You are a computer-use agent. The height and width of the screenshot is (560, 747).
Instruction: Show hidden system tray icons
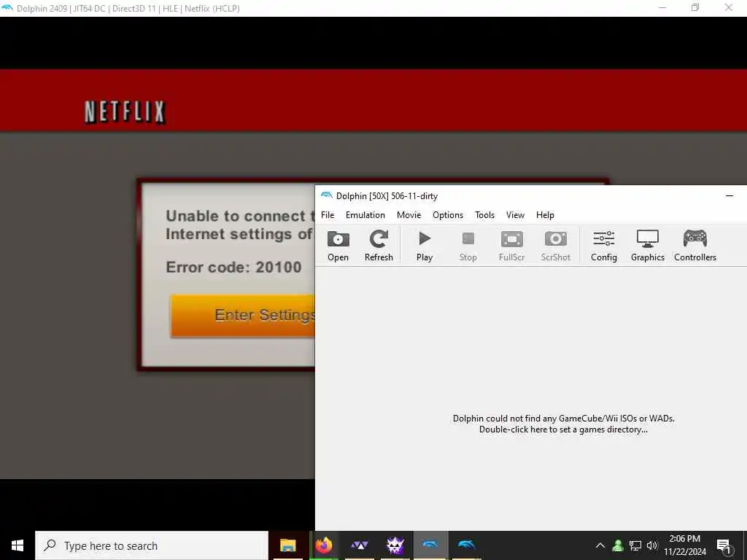600,545
